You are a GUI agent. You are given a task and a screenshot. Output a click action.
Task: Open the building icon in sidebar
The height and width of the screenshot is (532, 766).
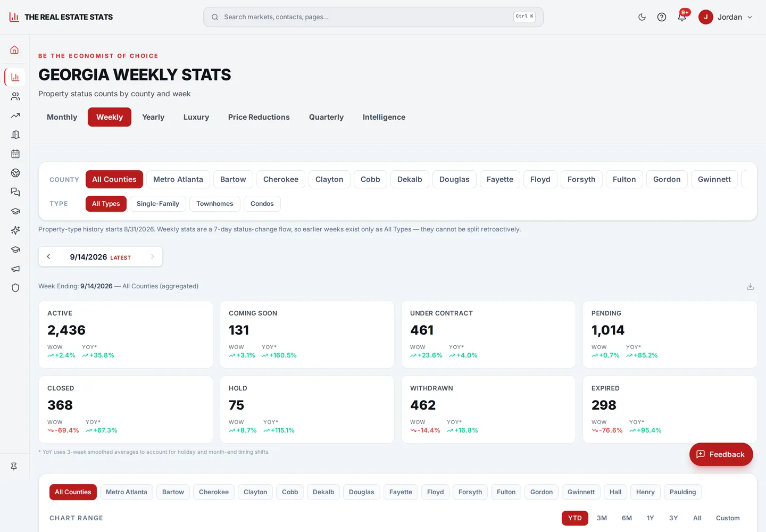coord(15,135)
